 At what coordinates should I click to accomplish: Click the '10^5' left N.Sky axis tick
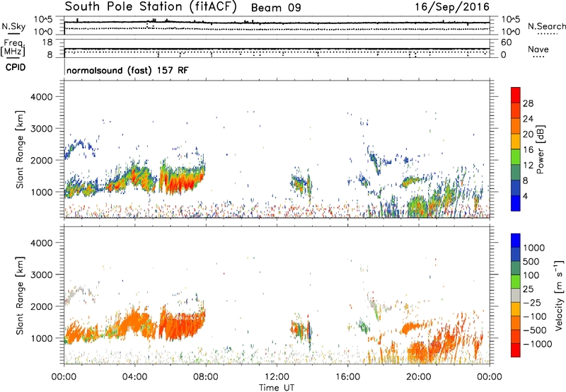tap(43, 20)
